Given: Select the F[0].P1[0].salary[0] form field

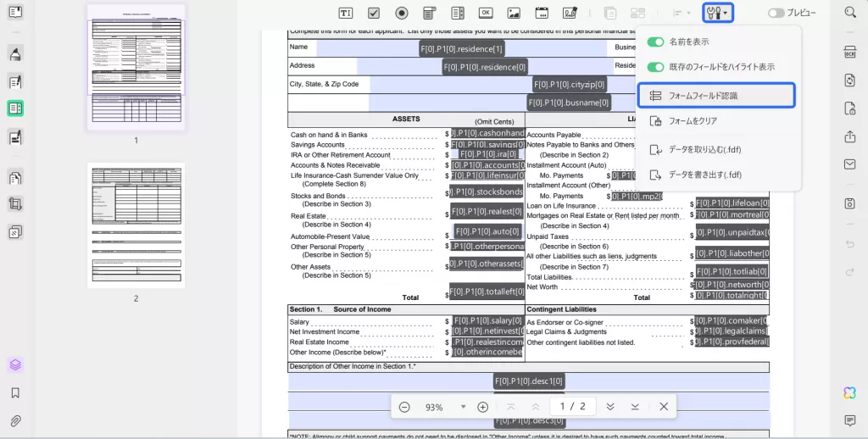Looking at the screenshot, I should [487, 320].
